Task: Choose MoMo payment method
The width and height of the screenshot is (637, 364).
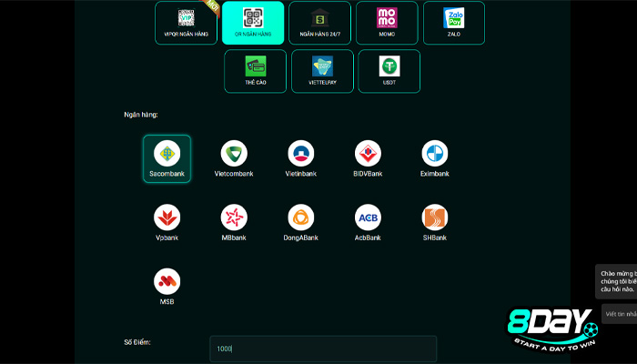Action: 387,23
